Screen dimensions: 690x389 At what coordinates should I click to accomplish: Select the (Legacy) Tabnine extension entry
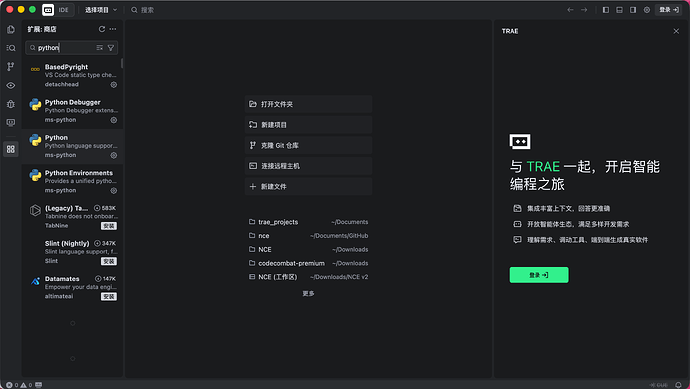pyautogui.click(x=73, y=217)
